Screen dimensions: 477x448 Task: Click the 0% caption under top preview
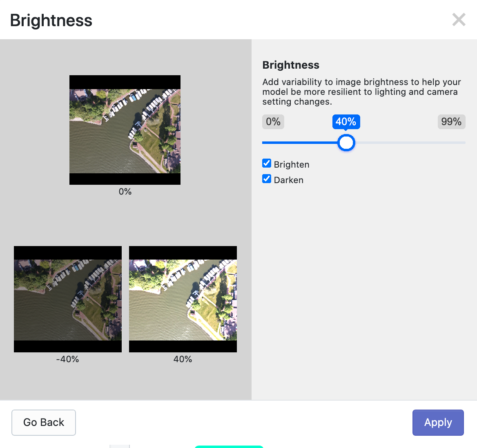point(125,191)
